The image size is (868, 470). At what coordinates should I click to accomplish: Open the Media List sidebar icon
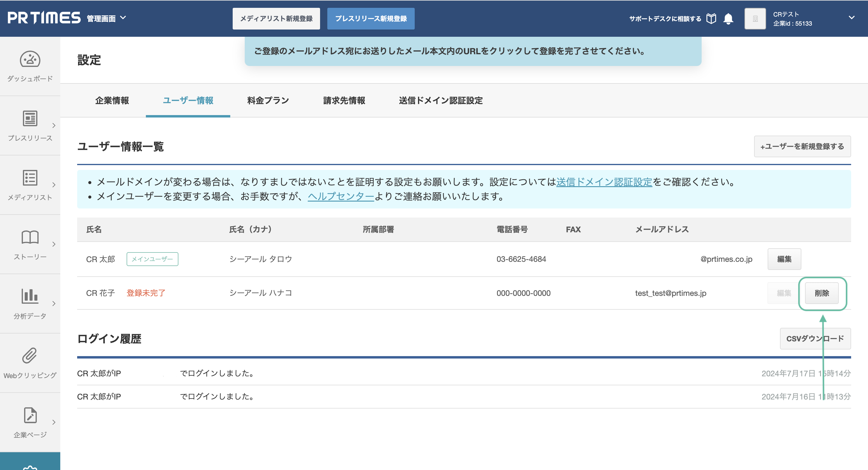[x=30, y=178]
